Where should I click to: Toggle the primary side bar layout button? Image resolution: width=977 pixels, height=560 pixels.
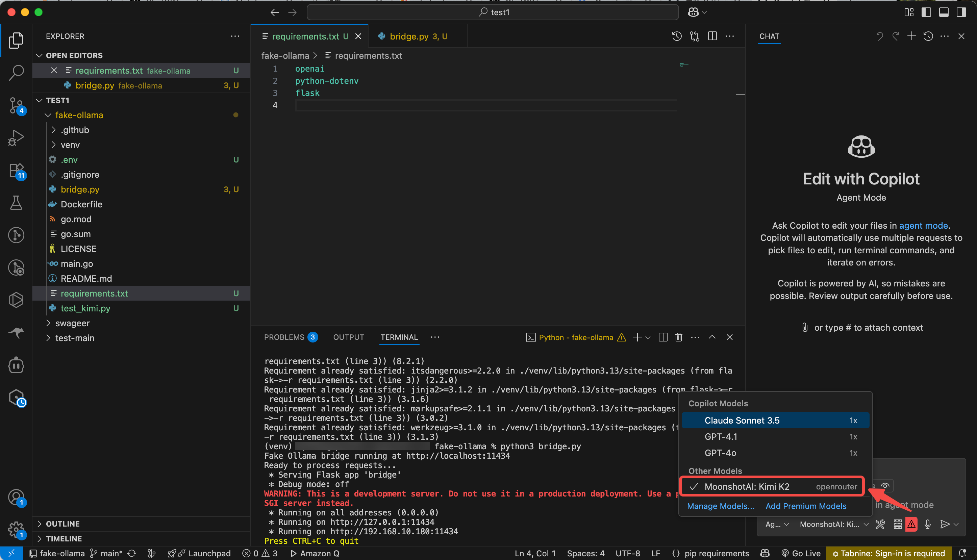[926, 12]
